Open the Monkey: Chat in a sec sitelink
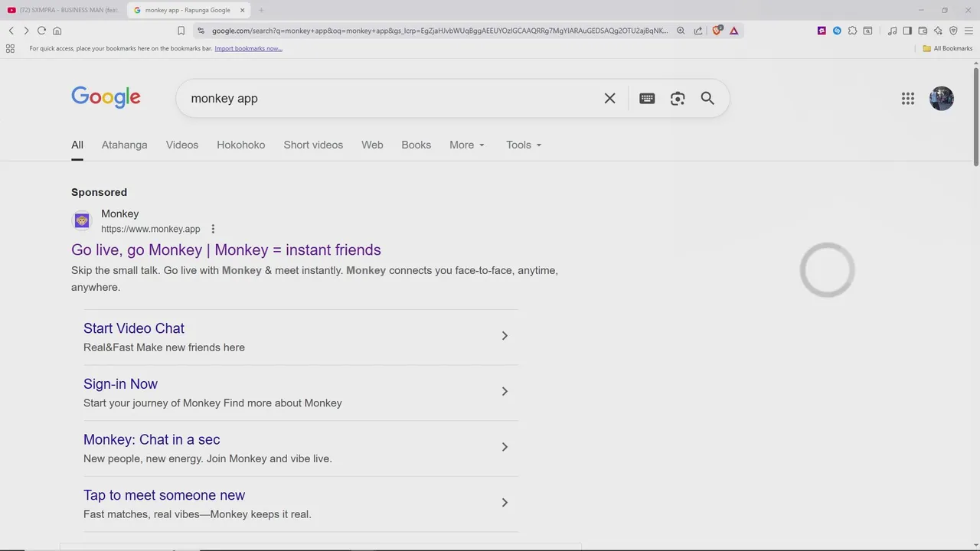 (152, 439)
